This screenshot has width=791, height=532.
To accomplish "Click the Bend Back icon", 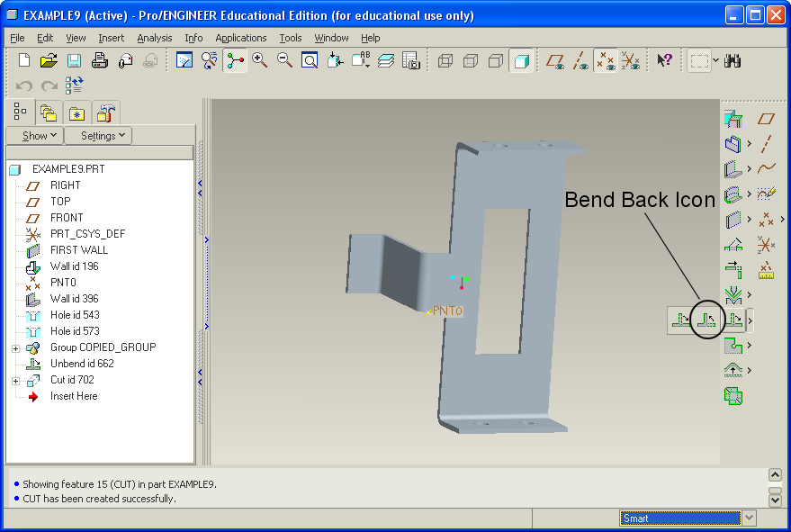I will (x=708, y=320).
